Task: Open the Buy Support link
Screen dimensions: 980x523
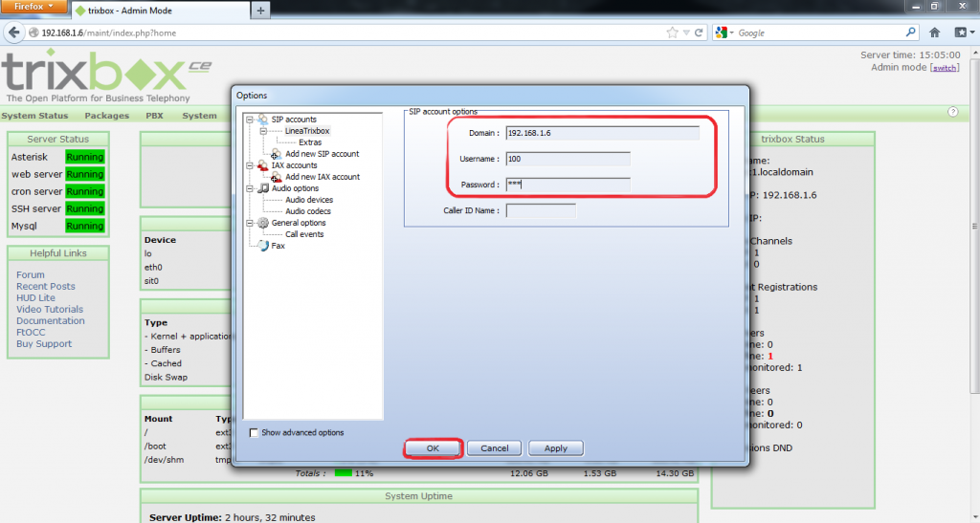Action: [44, 344]
